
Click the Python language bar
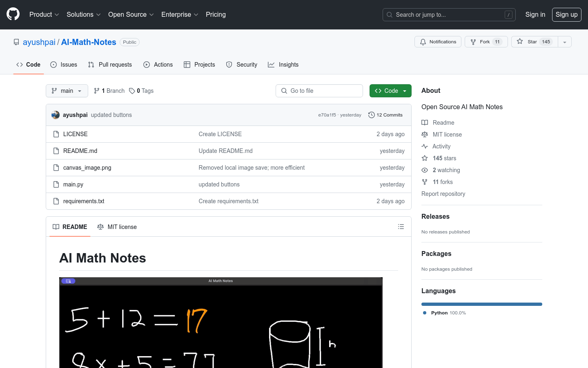[x=482, y=304]
